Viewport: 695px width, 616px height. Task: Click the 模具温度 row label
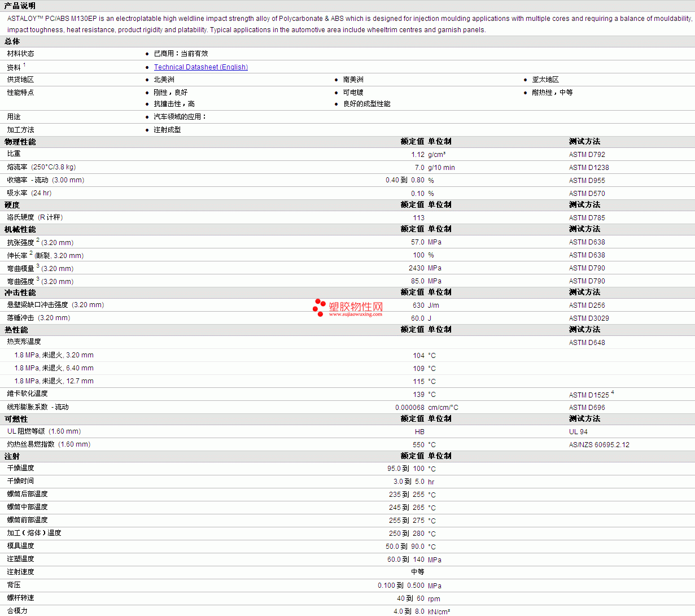(20, 546)
